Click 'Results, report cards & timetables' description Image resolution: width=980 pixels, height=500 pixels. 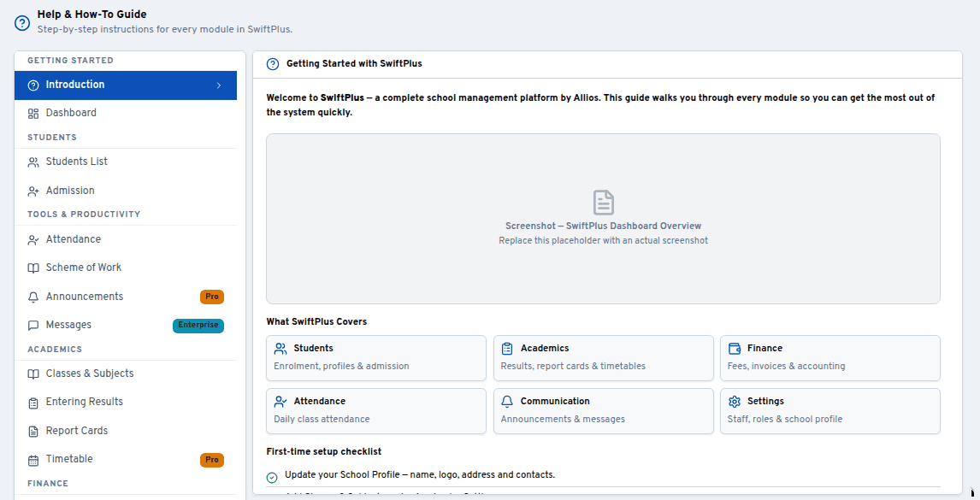click(573, 367)
